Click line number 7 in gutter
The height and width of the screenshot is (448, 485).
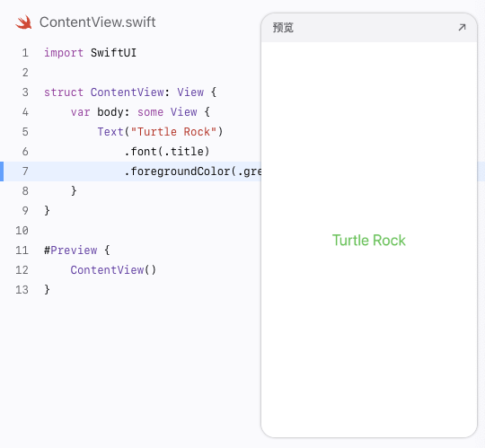[x=25, y=171]
